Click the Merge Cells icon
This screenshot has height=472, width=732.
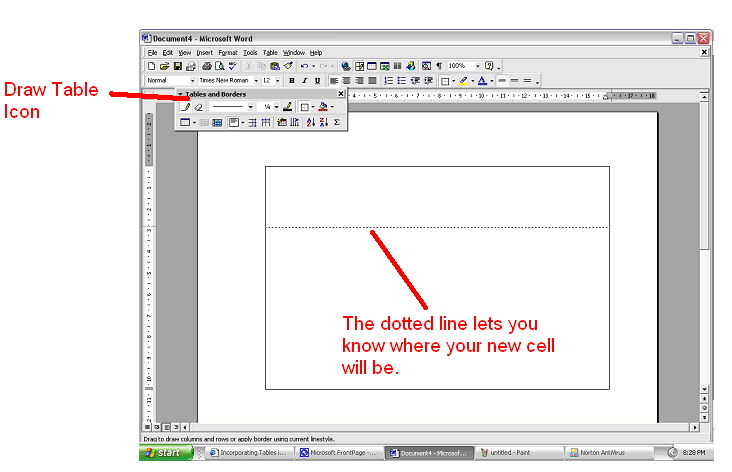204,122
